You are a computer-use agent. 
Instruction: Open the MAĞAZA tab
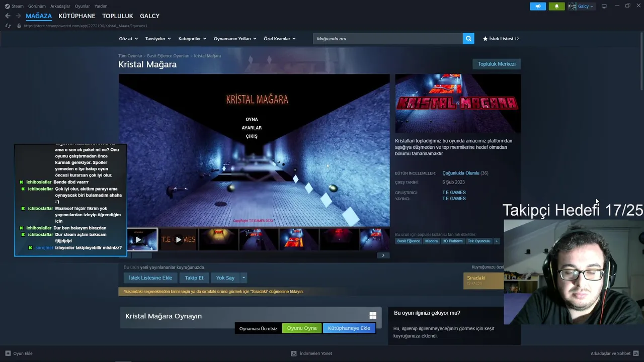(39, 16)
